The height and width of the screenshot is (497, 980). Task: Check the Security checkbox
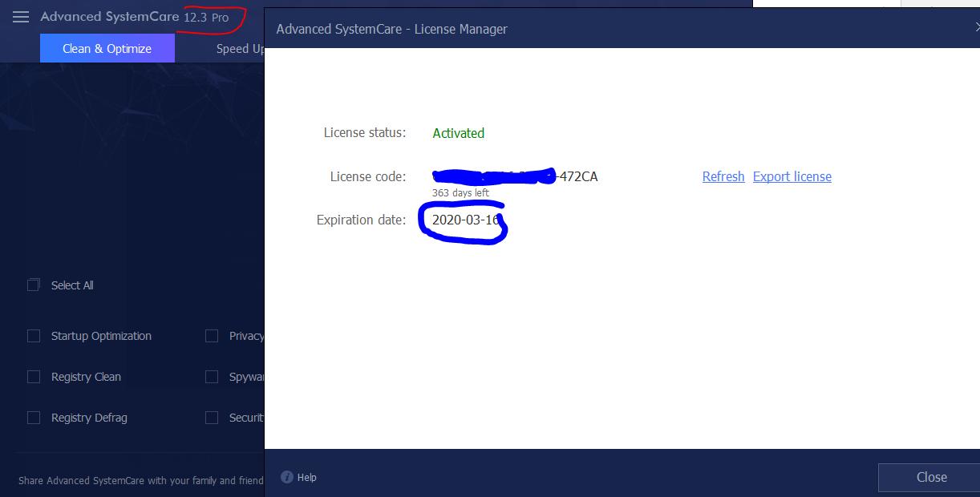pyautogui.click(x=212, y=418)
